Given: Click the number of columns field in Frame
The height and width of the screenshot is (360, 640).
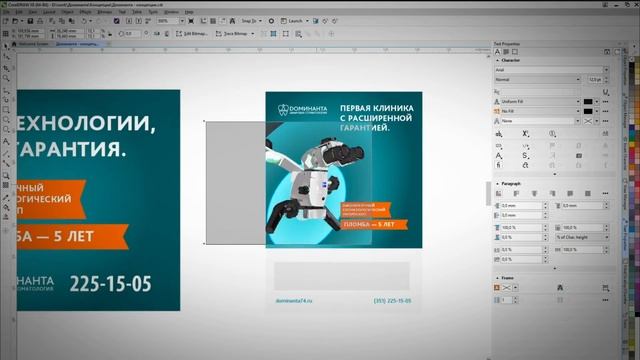Looking at the screenshot, I should [506, 300].
